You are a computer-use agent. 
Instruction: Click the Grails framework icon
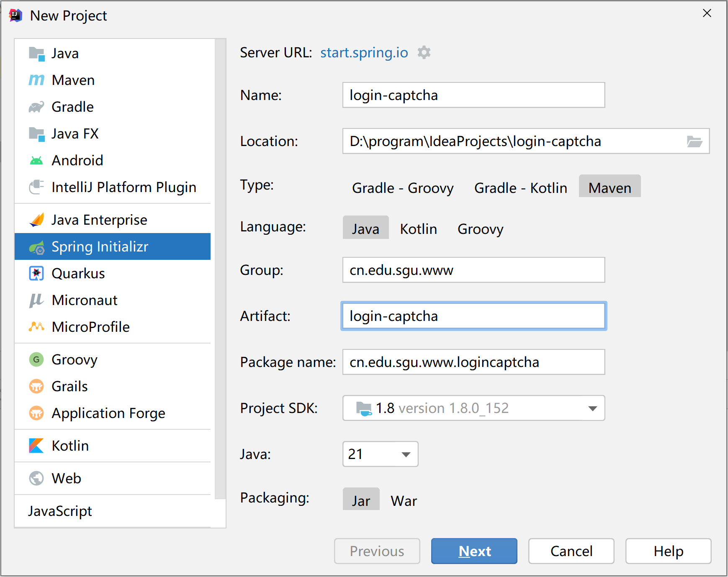[x=36, y=386]
